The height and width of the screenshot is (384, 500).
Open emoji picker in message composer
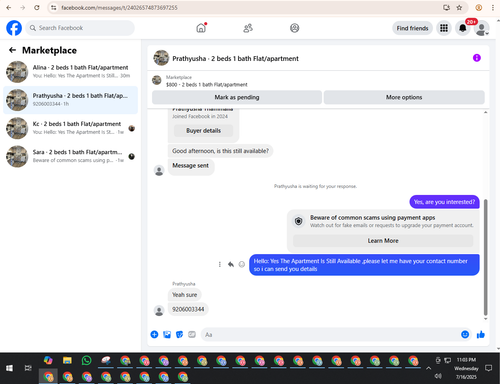[x=465, y=334]
